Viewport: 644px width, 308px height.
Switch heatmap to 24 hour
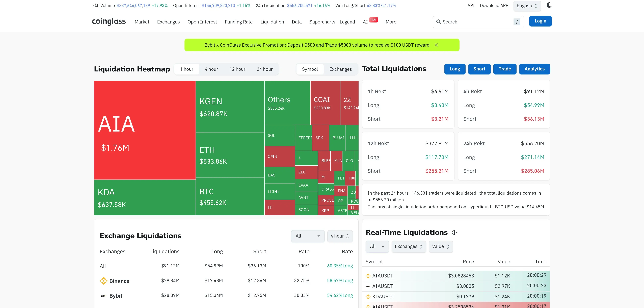tap(264, 69)
